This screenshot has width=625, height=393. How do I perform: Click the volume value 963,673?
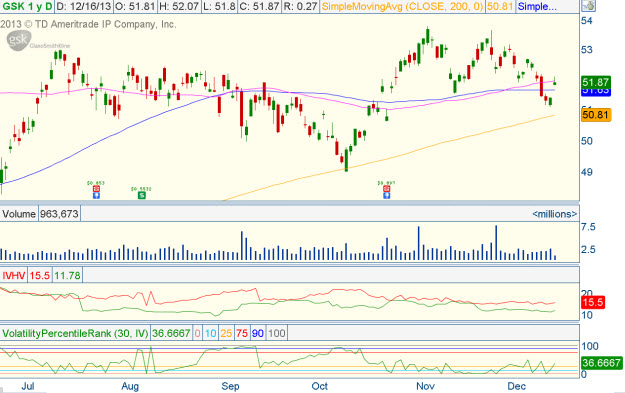click(x=59, y=214)
